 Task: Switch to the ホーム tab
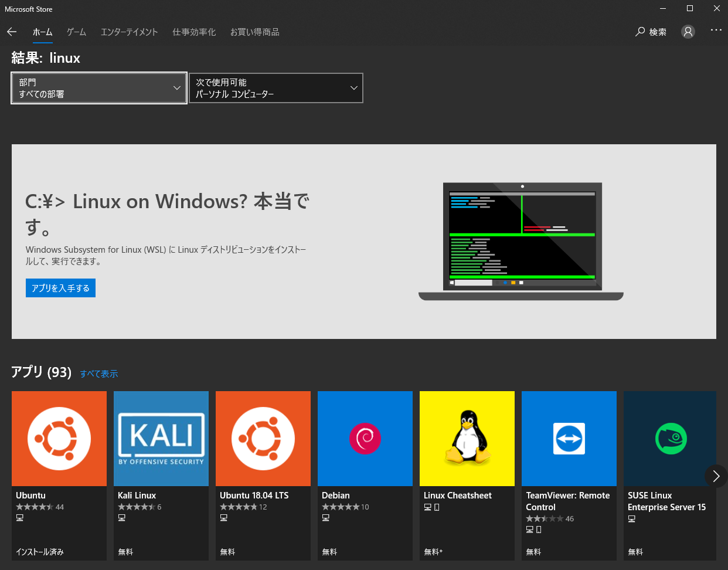coord(42,32)
